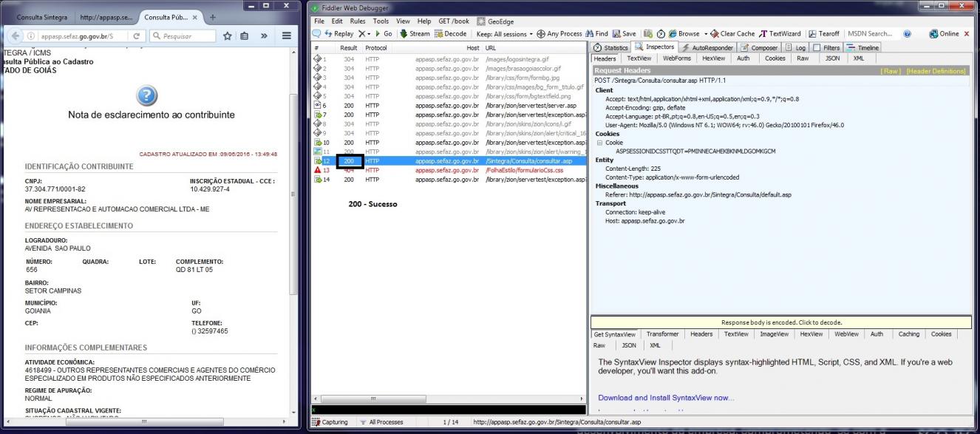The height and width of the screenshot is (434, 980).
Task: Save sessions with the Save icon
Action: 624,33
